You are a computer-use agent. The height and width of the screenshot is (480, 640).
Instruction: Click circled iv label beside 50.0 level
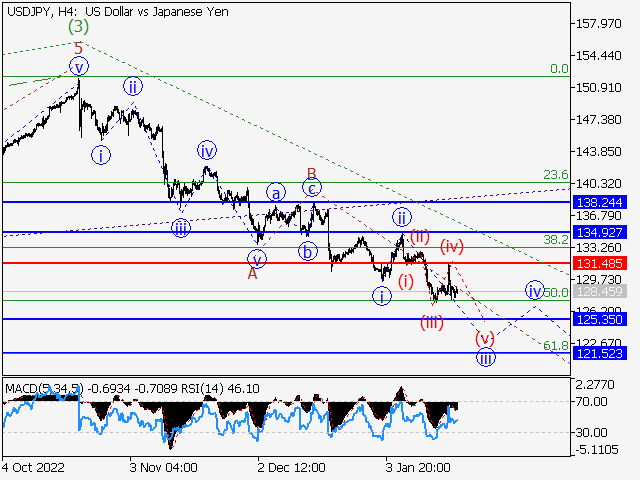tap(535, 291)
